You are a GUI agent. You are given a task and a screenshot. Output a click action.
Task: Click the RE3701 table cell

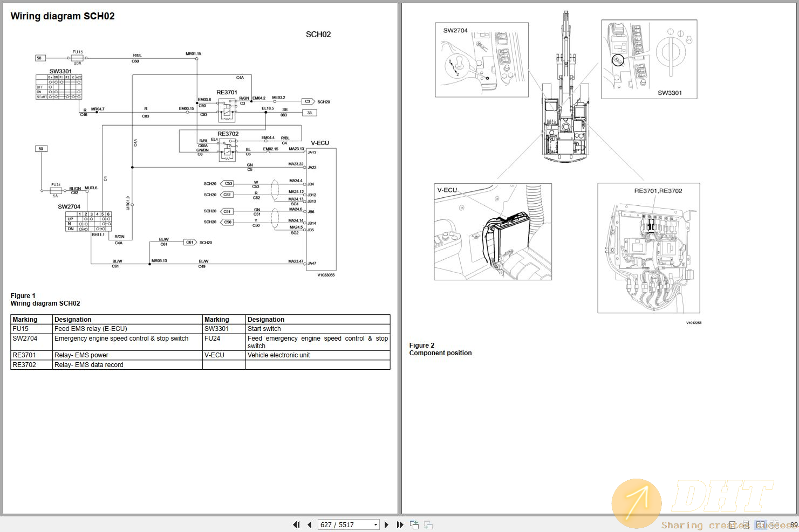coord(31,355)
